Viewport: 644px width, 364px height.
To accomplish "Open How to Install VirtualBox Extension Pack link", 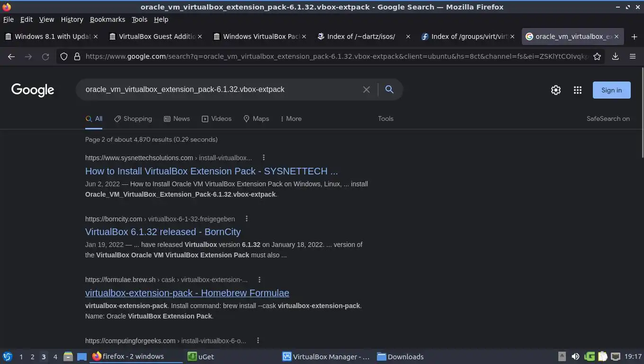I will coord(212,171).
